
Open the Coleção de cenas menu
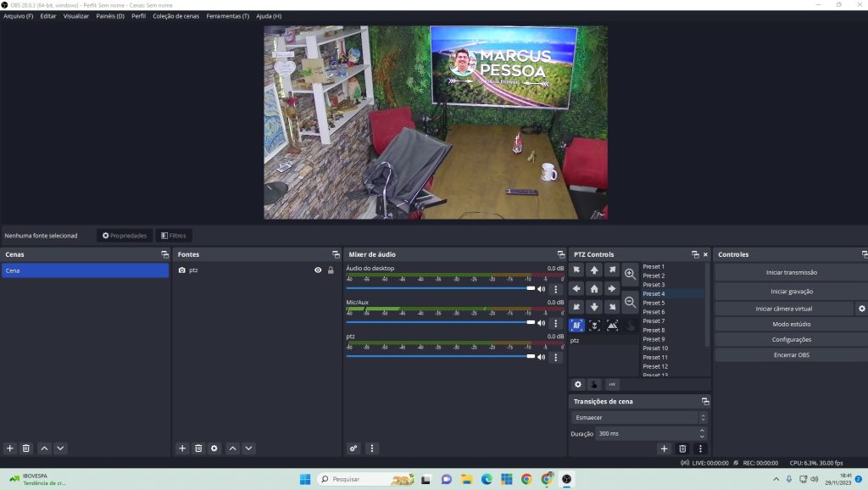pyautogui.click(x=177, y=15)
